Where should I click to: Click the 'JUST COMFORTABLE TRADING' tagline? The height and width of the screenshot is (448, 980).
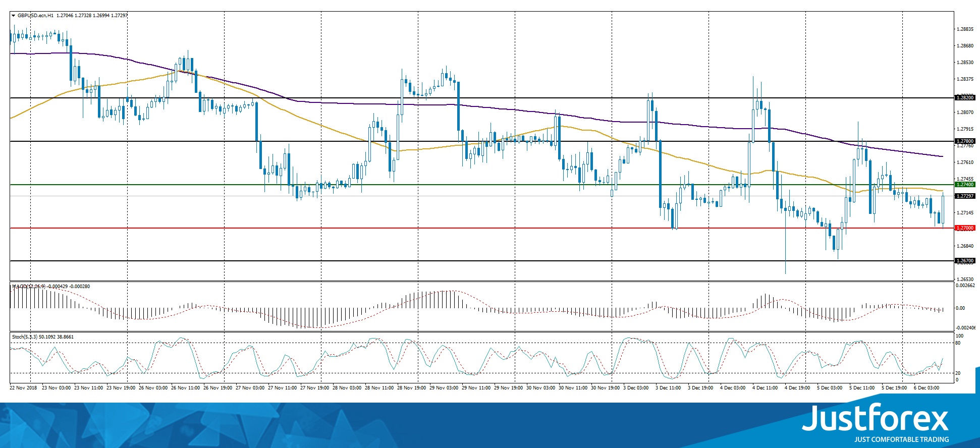click(x=901, y=439)
